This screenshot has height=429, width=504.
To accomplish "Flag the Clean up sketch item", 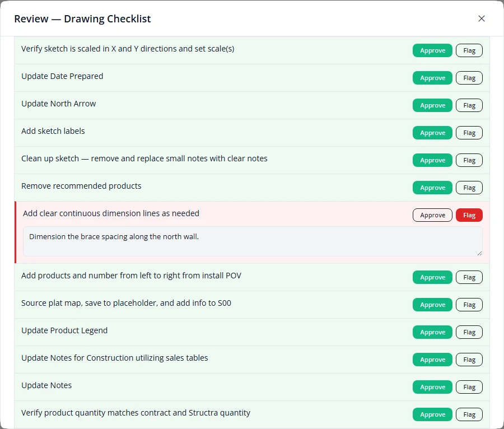I will [x=469, y=160].
